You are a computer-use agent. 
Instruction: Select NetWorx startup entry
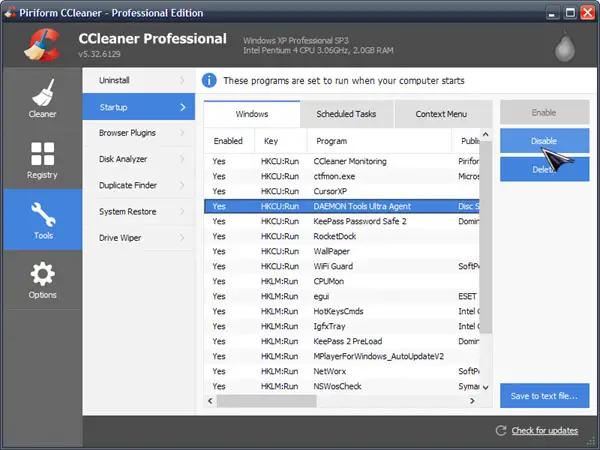click(342, 371)
